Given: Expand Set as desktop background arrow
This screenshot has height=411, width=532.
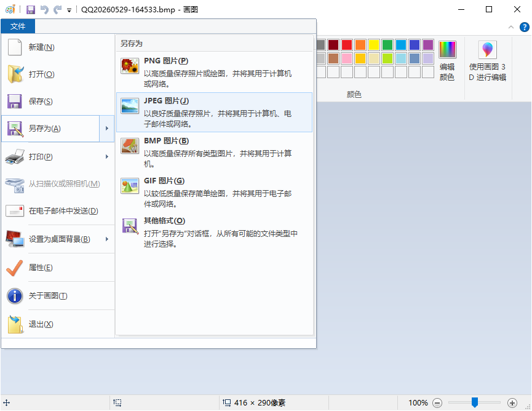Looking at the screenshot, I should (x=107, y=239).
